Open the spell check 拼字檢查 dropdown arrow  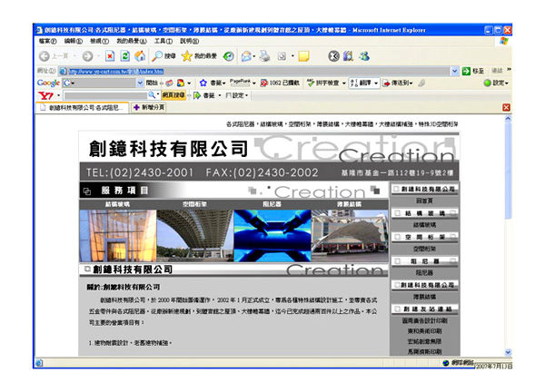(343, 83)
